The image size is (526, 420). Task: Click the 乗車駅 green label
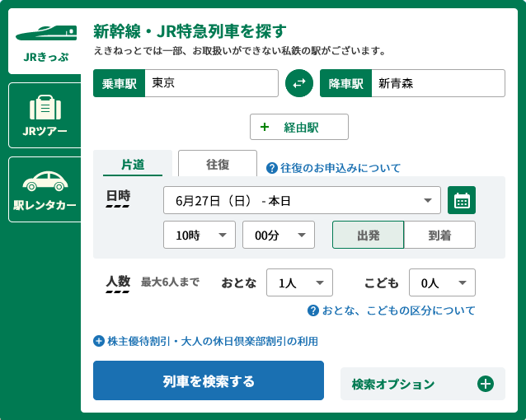(x=119, y=83)
